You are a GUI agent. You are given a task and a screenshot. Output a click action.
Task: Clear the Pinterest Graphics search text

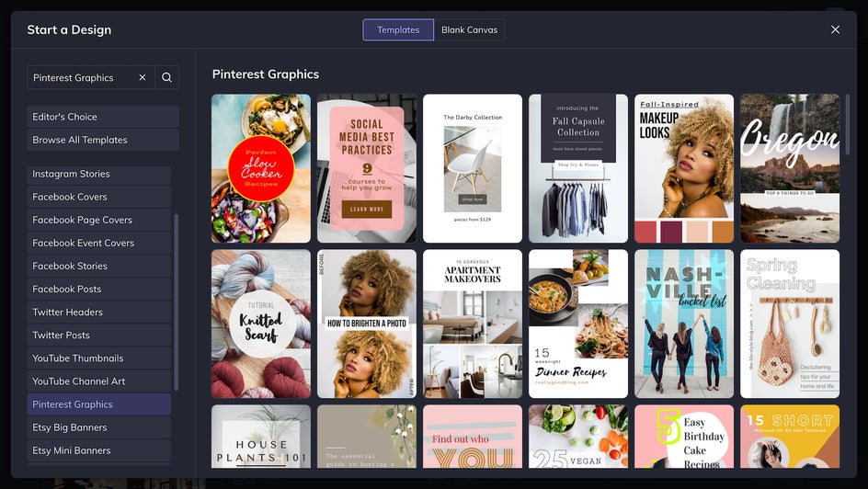click(x=143, y=77)
